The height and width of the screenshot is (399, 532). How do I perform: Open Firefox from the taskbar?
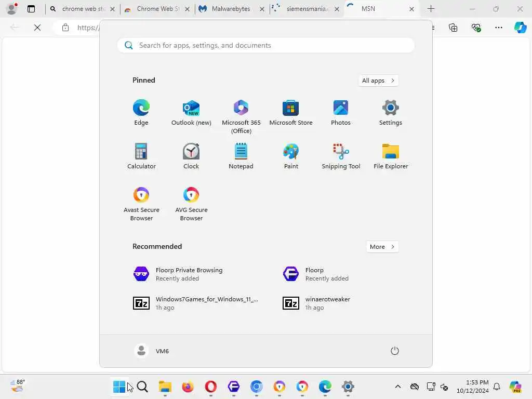pos(188,387)
